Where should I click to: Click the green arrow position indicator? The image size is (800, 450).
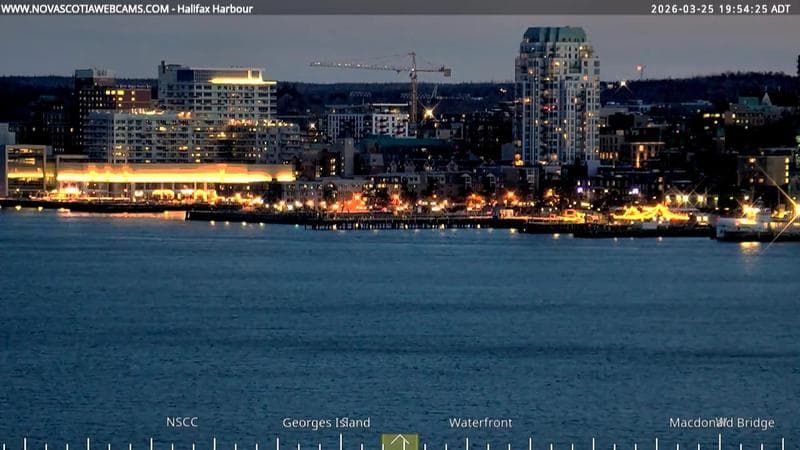tap(400, 442)
